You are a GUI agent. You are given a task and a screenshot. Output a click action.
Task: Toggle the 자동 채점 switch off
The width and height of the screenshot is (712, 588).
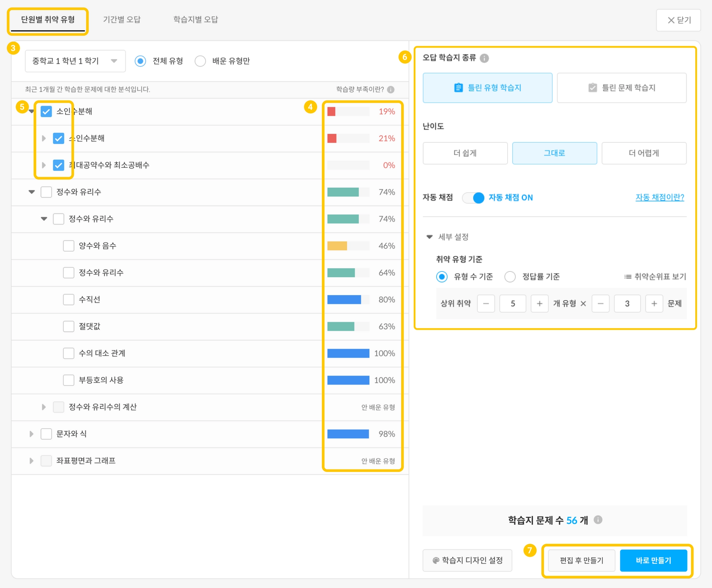coord(473,198)
